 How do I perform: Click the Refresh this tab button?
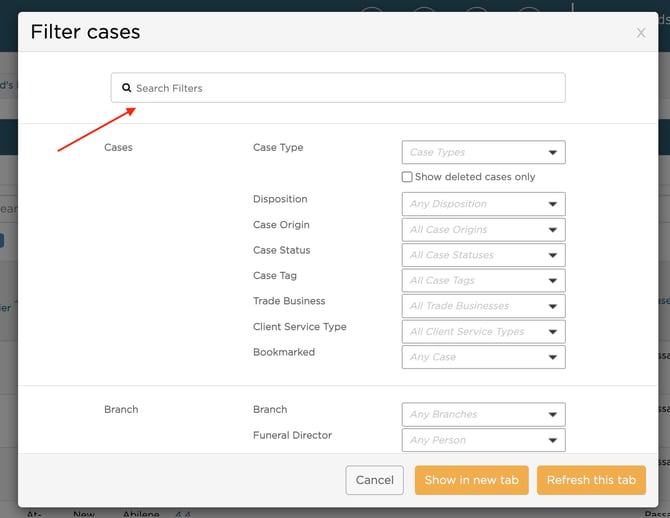tap(591, 480)
